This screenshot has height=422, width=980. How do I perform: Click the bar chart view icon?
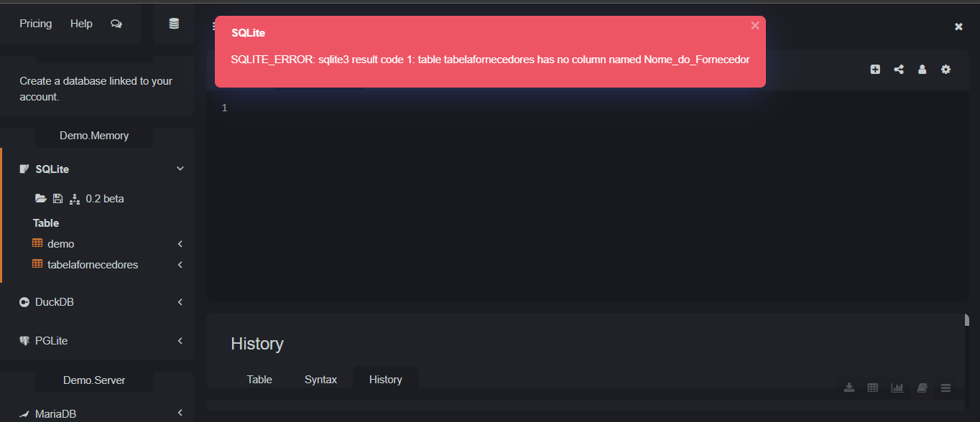(x=897, y=388)
